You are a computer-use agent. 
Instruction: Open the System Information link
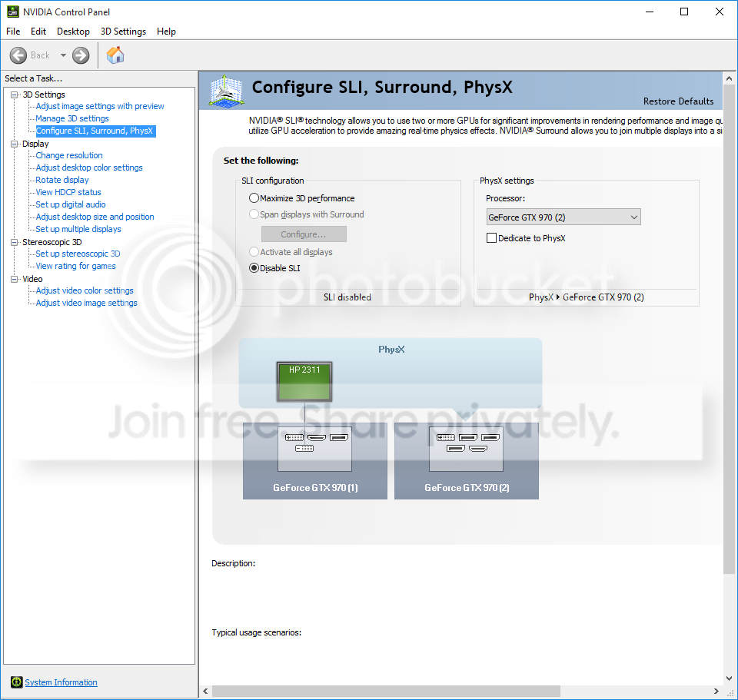pos(61,682)
